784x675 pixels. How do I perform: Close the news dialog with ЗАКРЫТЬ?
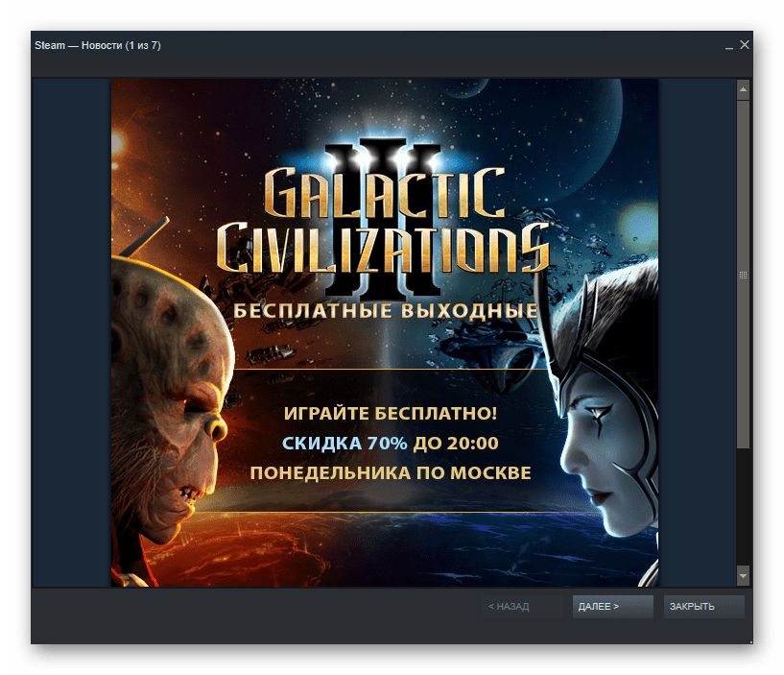tap(703, 607)
